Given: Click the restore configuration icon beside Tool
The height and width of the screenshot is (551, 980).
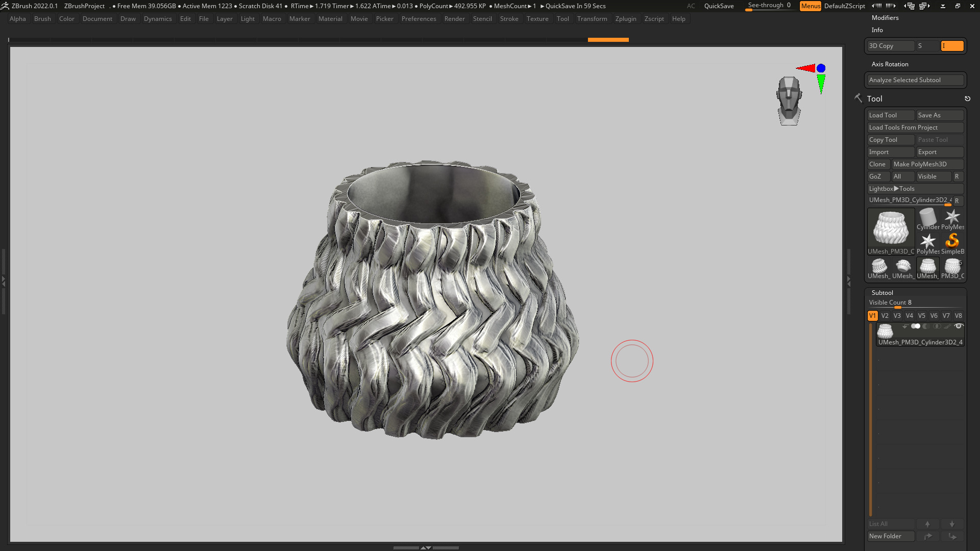Looking at the screenshot, I should click(967, 98).
